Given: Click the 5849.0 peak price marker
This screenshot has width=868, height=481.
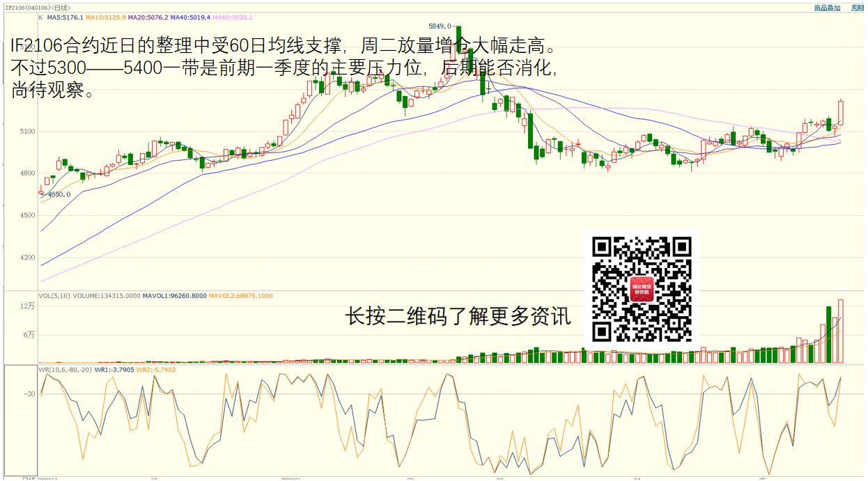Looking at the screenshot, I should coord(440,26).
